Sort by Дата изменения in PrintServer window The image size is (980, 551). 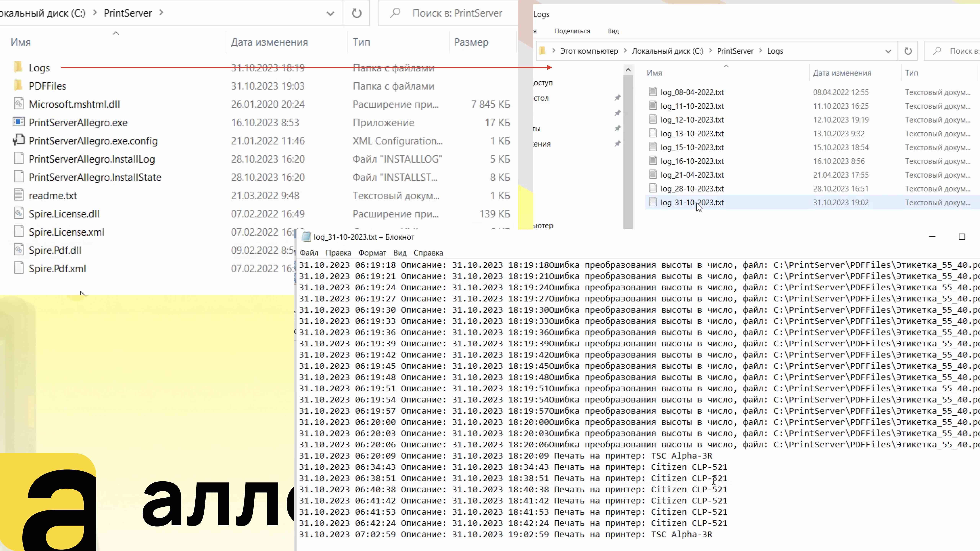[269, 42]
